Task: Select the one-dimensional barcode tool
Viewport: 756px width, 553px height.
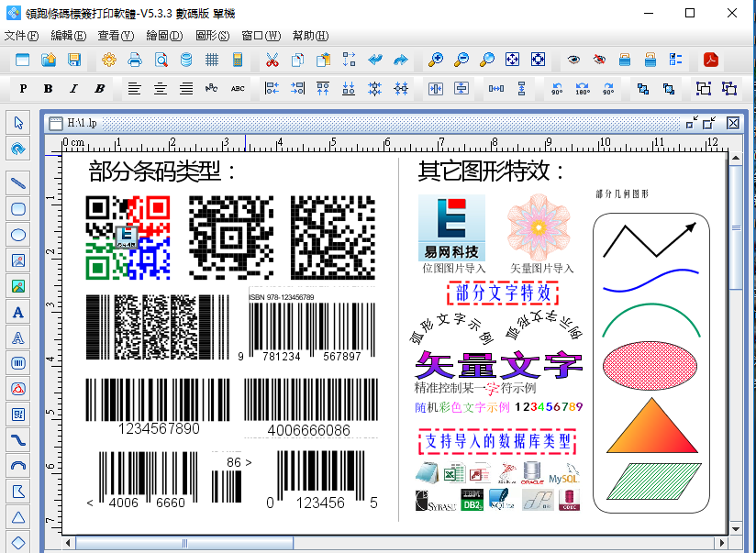Action: tap(18, 363)
